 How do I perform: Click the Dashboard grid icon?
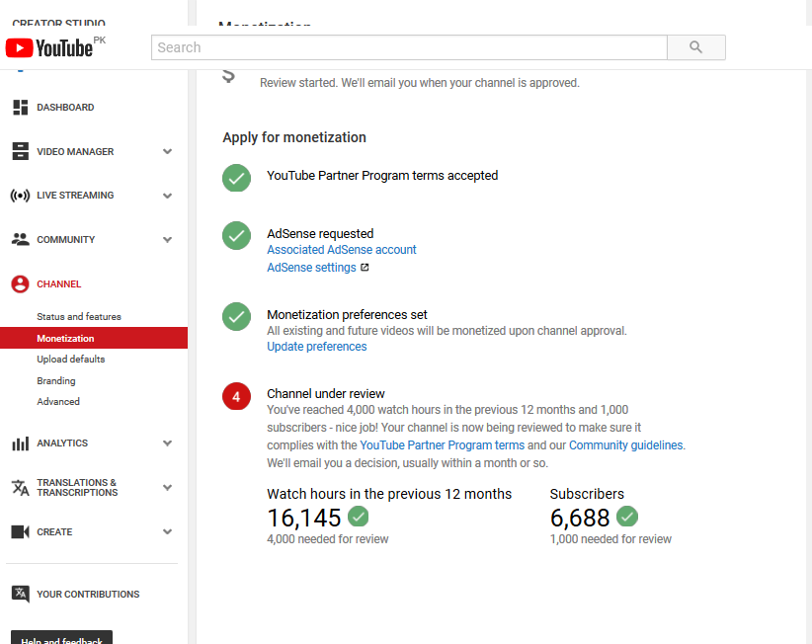coord(20,107)
